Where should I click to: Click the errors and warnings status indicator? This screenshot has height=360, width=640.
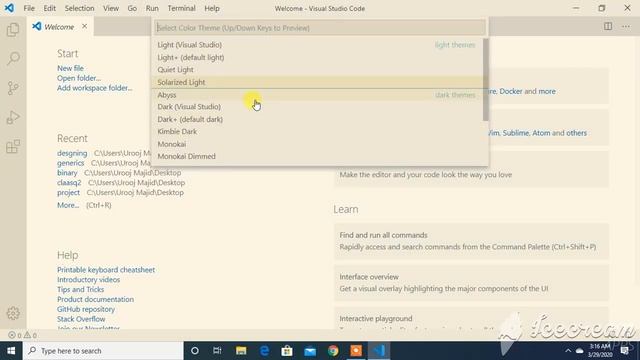22,335
